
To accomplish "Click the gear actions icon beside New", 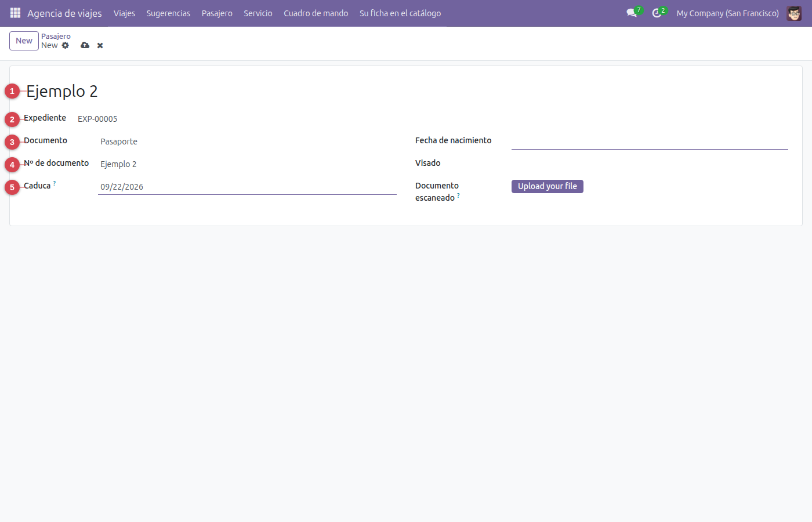I will (66, 45).
